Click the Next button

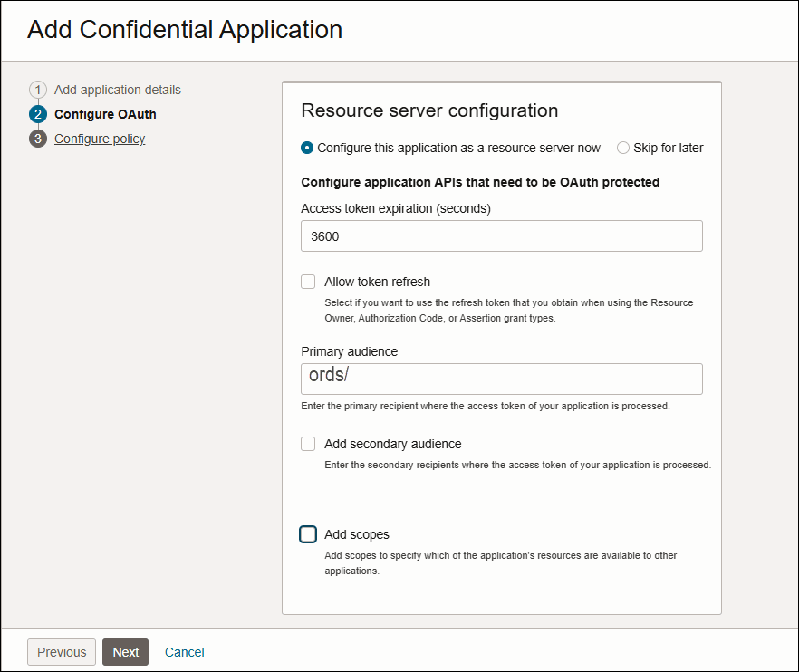[125, 652]
